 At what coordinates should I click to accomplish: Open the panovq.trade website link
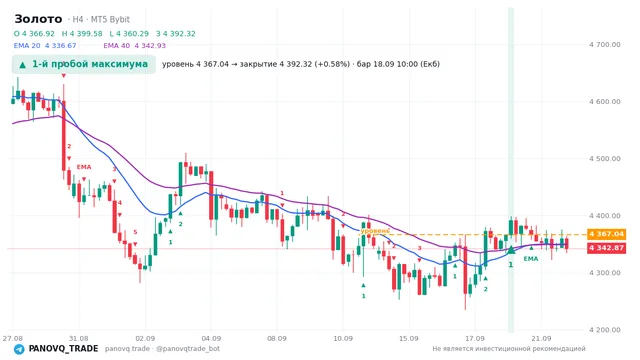[127, 349]
